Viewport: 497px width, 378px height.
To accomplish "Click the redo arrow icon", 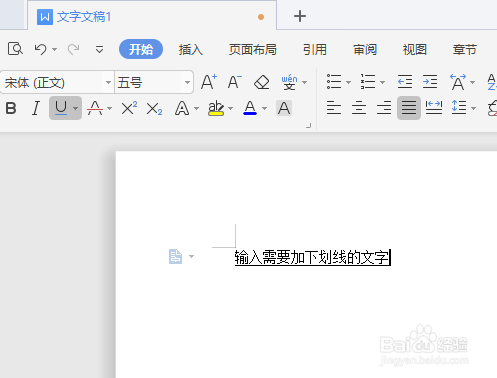I will coord(73,49).
